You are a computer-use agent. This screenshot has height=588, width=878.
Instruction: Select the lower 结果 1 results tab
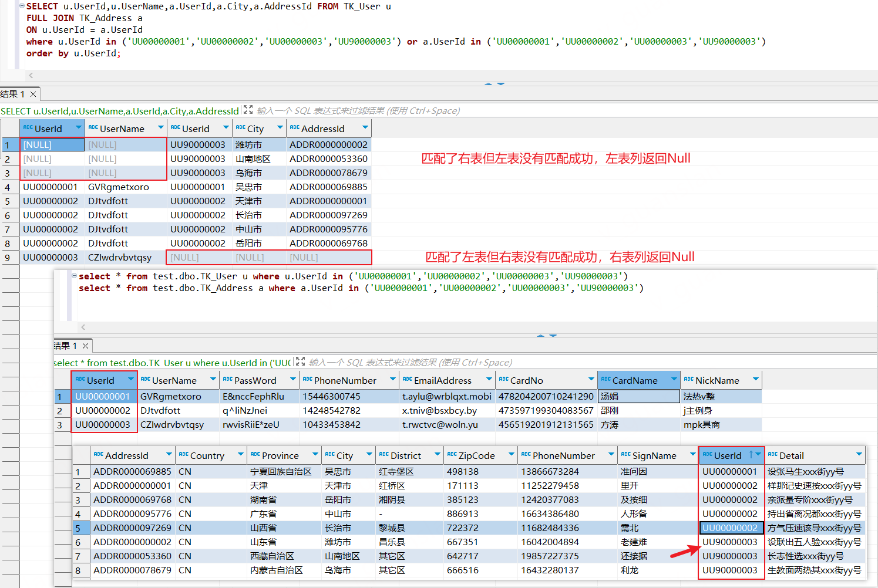click(66, 346)
